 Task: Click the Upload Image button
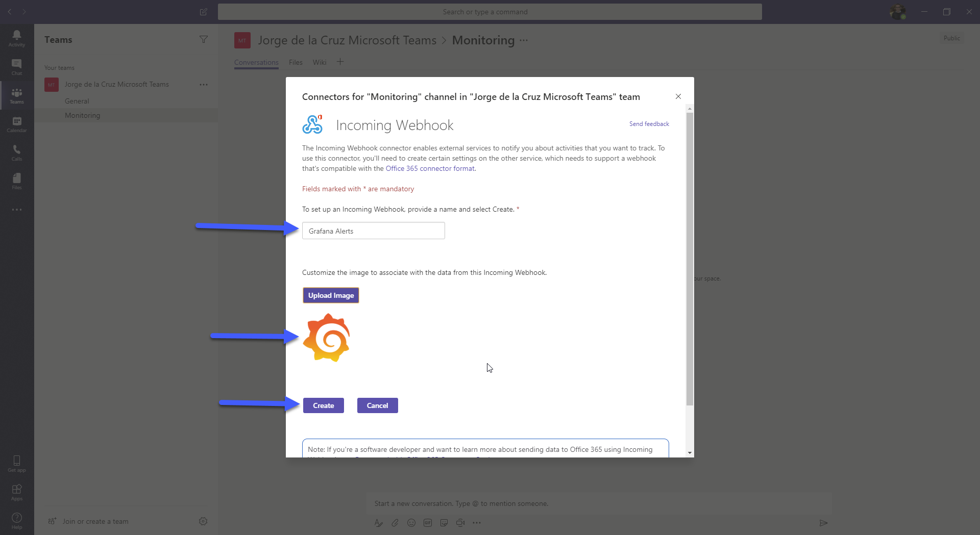331,295
